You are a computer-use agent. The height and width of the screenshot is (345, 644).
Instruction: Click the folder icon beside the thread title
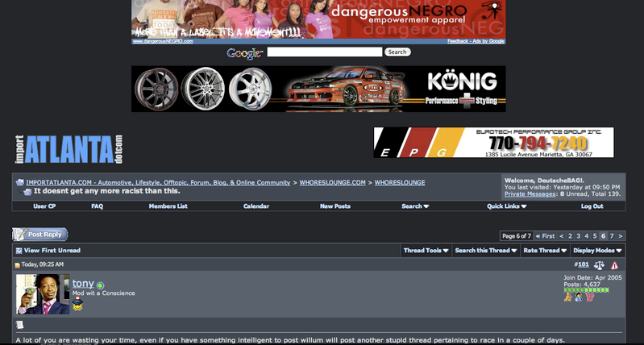click(x=27, y=191)
